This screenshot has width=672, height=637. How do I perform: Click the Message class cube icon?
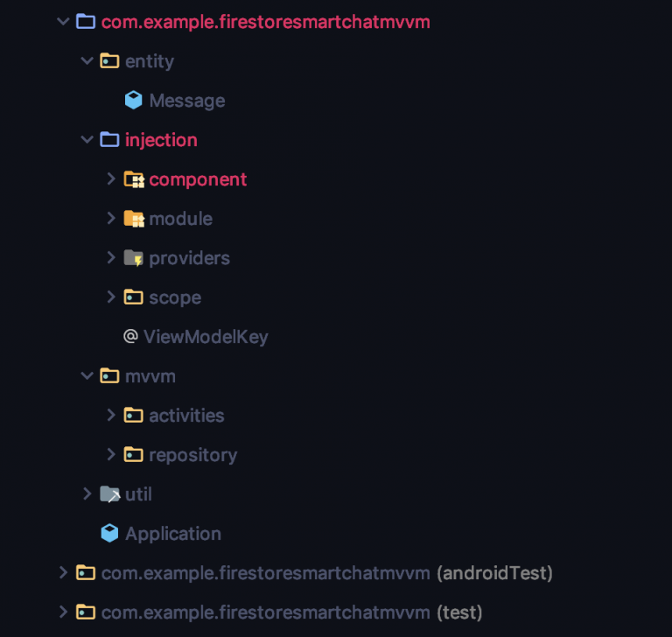click(133, 101)
